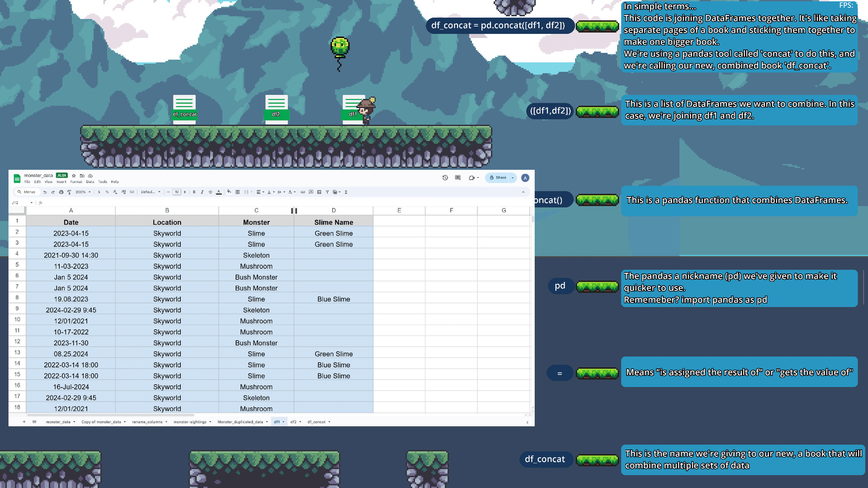Open version history clock icon

(445, 178)
